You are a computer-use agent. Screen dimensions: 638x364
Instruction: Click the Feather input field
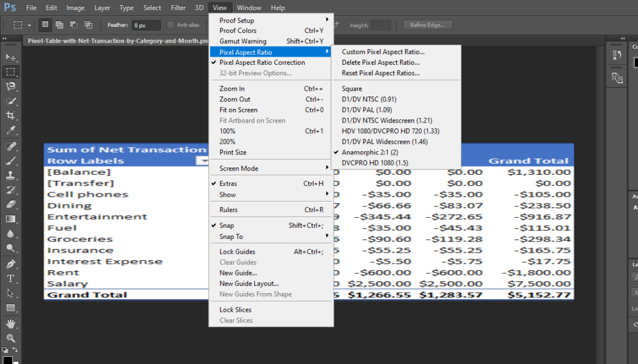coord(146,25)
